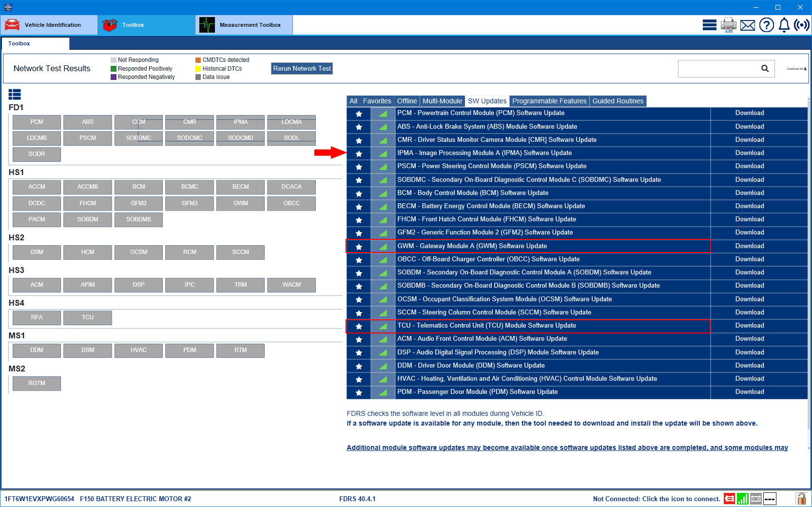Click the Download All icon
Viewport: 812px width, 507px height.
tap(796, 69)
